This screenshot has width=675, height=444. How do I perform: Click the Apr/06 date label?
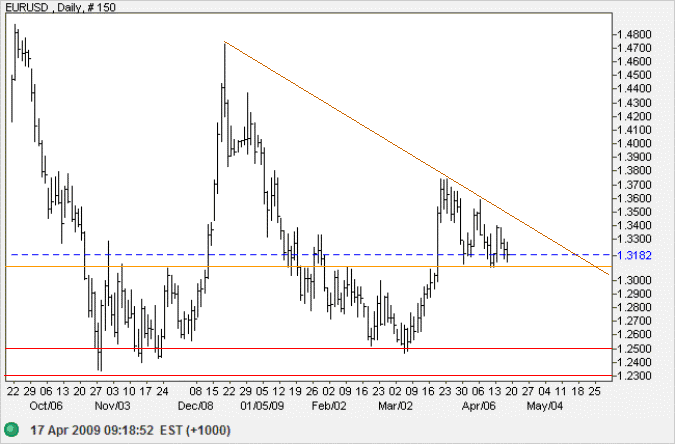click(x=479, y=406)
